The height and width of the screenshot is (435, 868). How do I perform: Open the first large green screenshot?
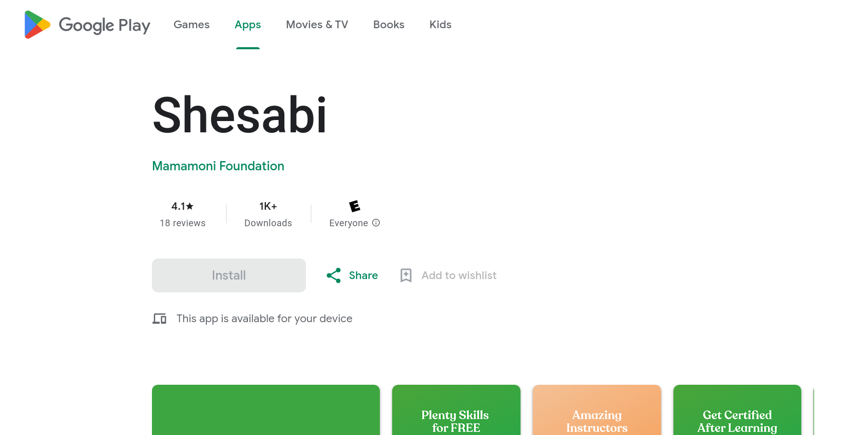266,410
